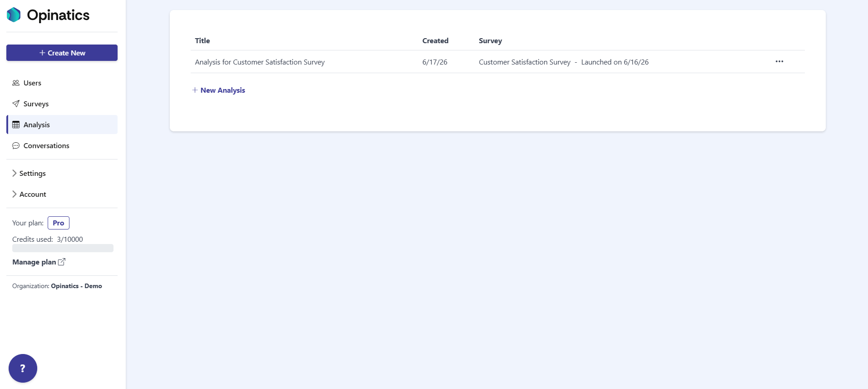Click the 'Credits used: 3/10000' text
868x389 pixels.
[48, 239]
